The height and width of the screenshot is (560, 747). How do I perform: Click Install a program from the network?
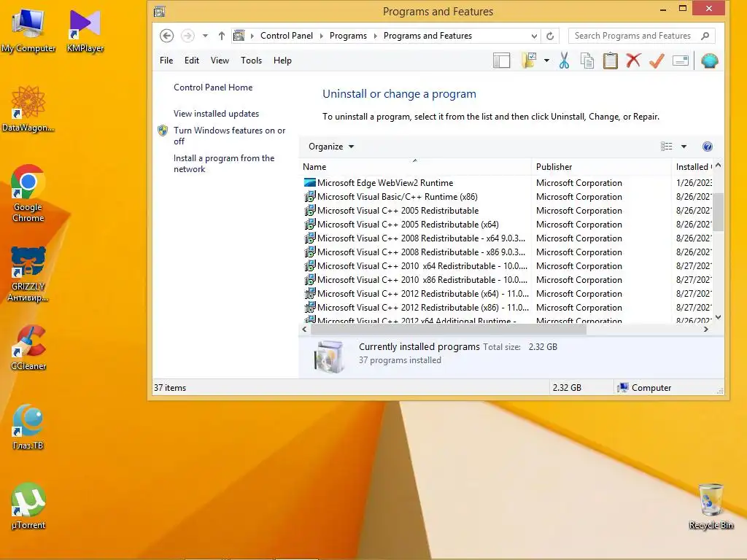pyautogui.click(x=224, y=163)
